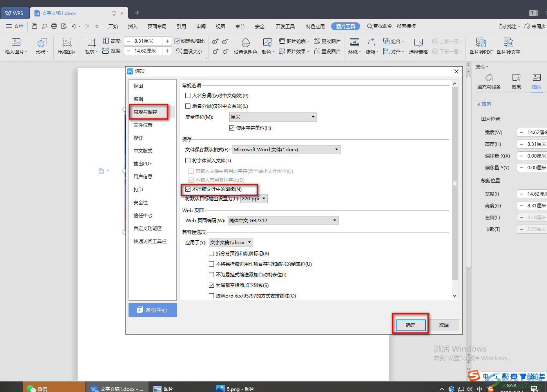Click the Change Picture button
This screenshot has height=392, width=547.
click(x=327, y=41)
